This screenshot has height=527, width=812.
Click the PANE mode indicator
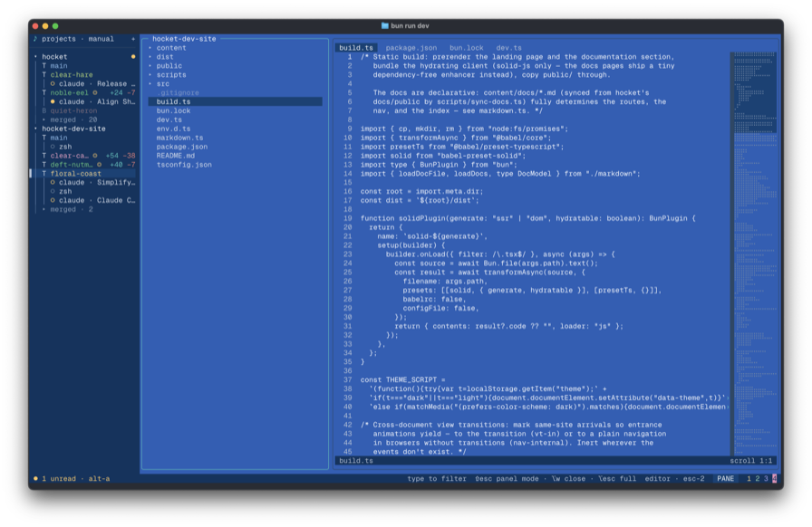(725, 478)
